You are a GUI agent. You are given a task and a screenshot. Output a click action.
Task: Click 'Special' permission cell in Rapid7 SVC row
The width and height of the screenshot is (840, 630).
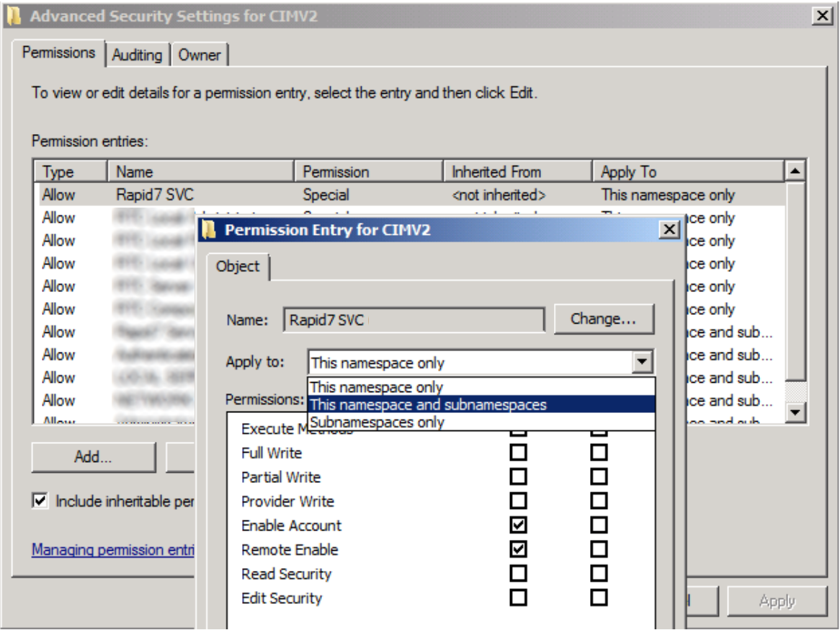click(326, 195)
